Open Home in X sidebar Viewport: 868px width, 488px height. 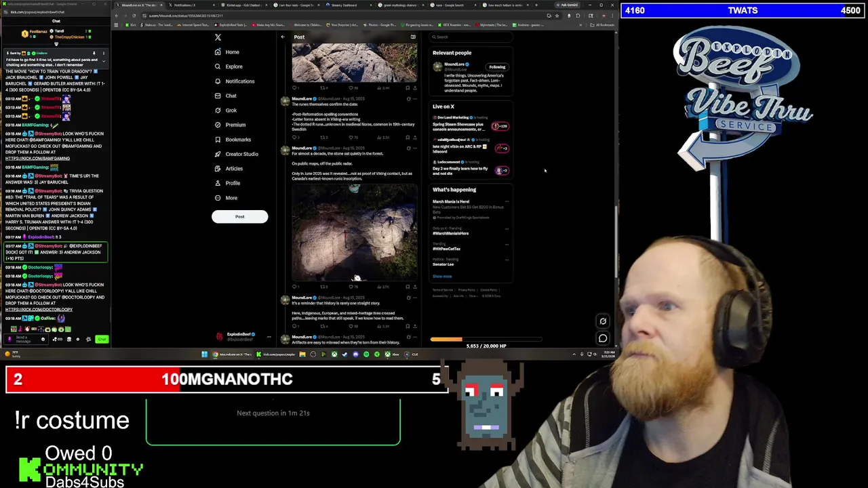(226, 52)
